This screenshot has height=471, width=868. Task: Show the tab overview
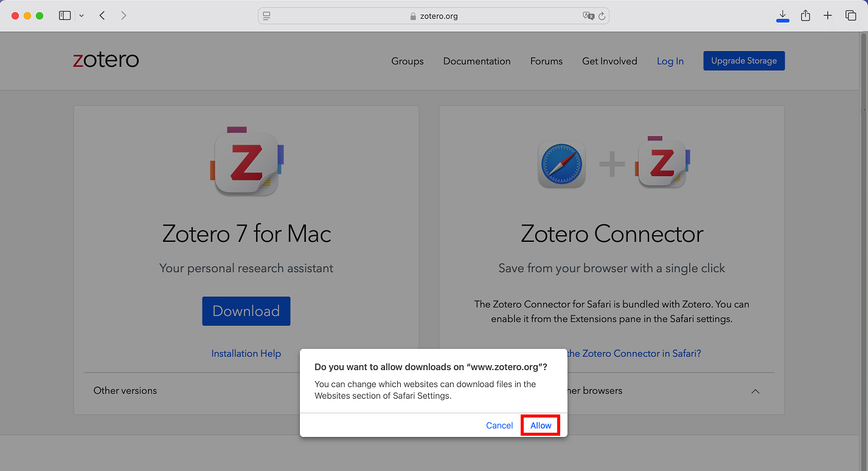(x=850, y=16)
